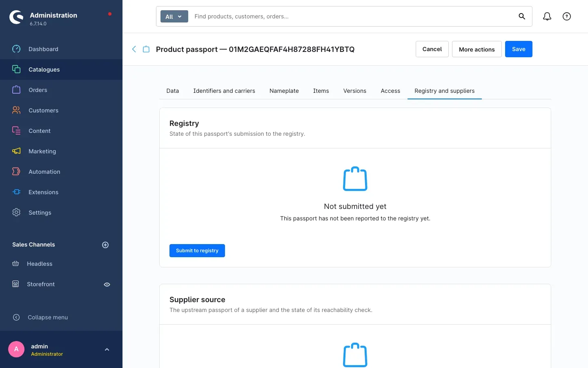Image resolution: width=588 pixels, height=368 pixels.
Task: Click the Settings gear icon
Action: pyautogui.click(x=16, y=213)
